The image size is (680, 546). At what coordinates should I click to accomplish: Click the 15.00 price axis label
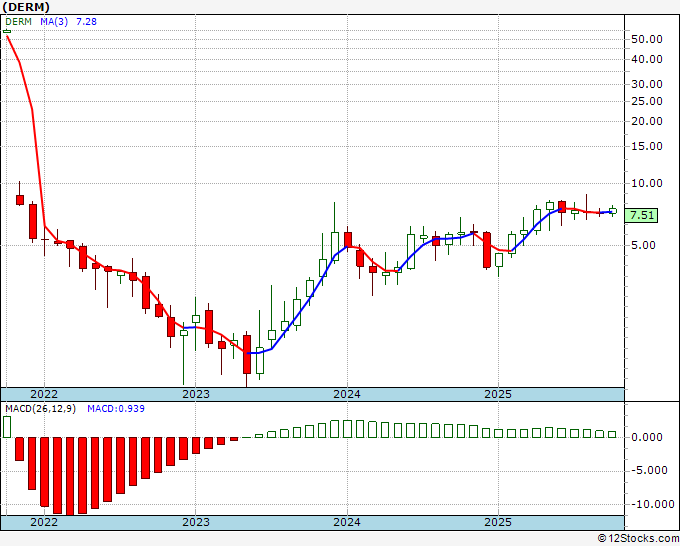click(x=647, y=147)
